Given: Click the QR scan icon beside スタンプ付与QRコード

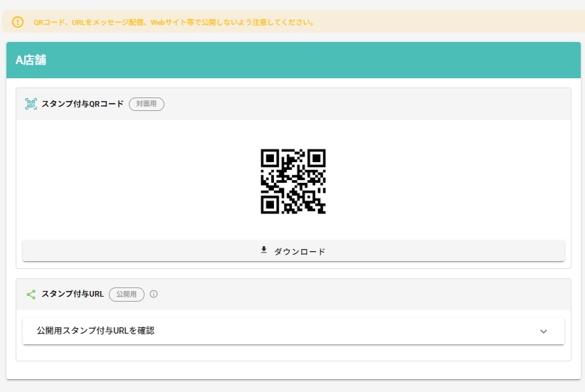Looking at the screenshot, I should (31, 104).
